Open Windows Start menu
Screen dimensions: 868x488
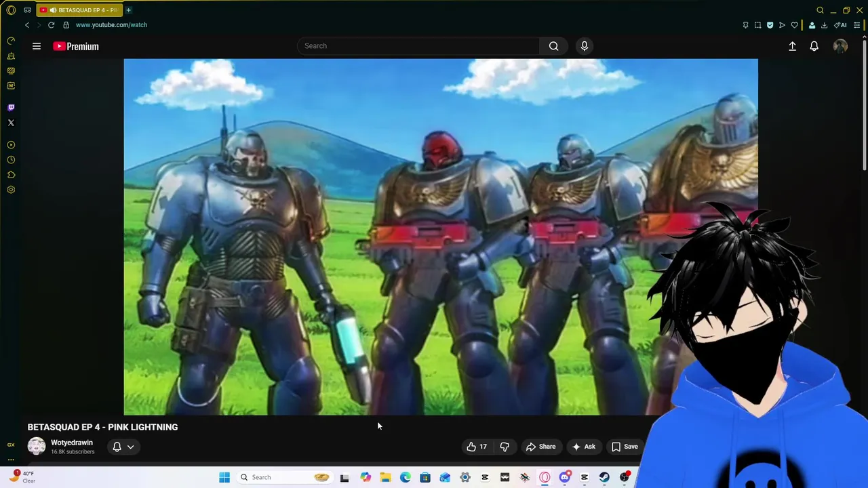(224, 477)
